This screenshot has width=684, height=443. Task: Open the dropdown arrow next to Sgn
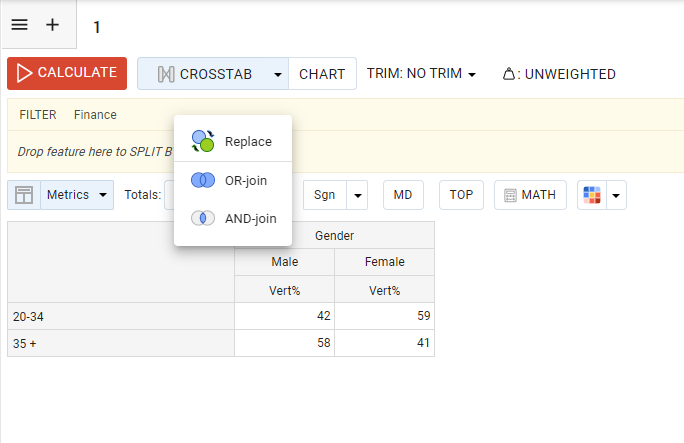[358, 195]
